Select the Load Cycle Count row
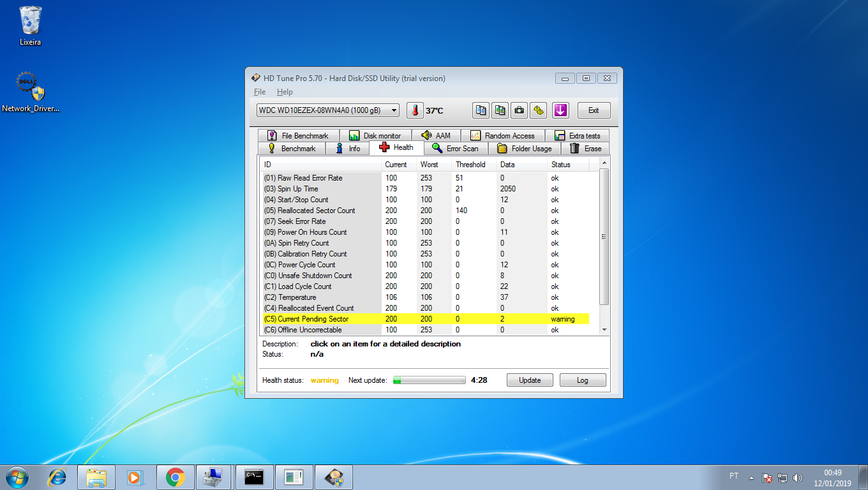Image resolution: width=868 pixels, height=490 pixels. (426, 286)
